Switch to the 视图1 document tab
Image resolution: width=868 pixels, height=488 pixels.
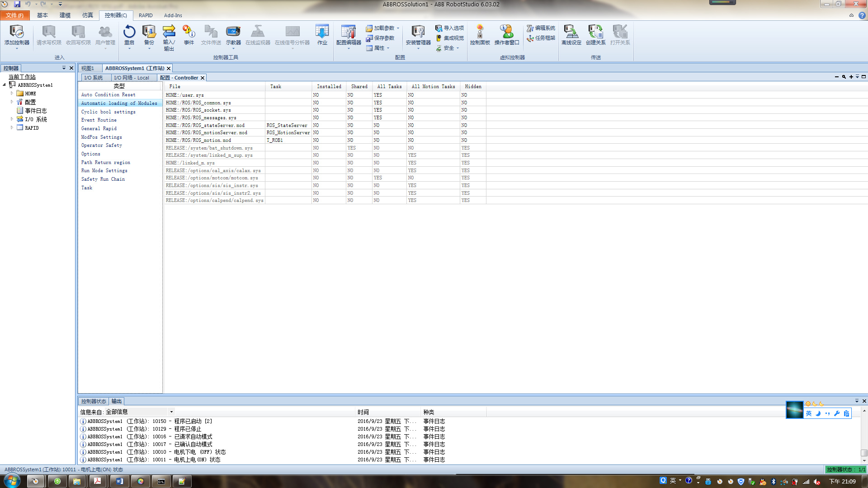(89, 68)
